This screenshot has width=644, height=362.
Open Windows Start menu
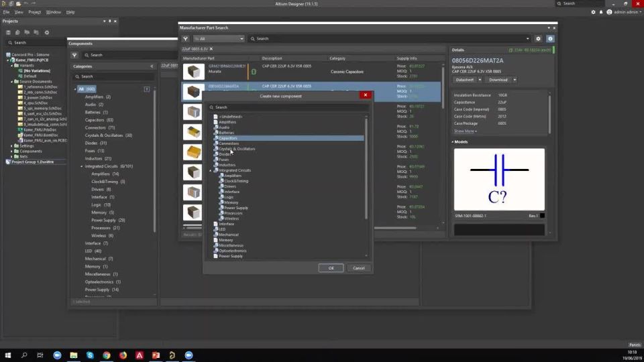point(7,355)
